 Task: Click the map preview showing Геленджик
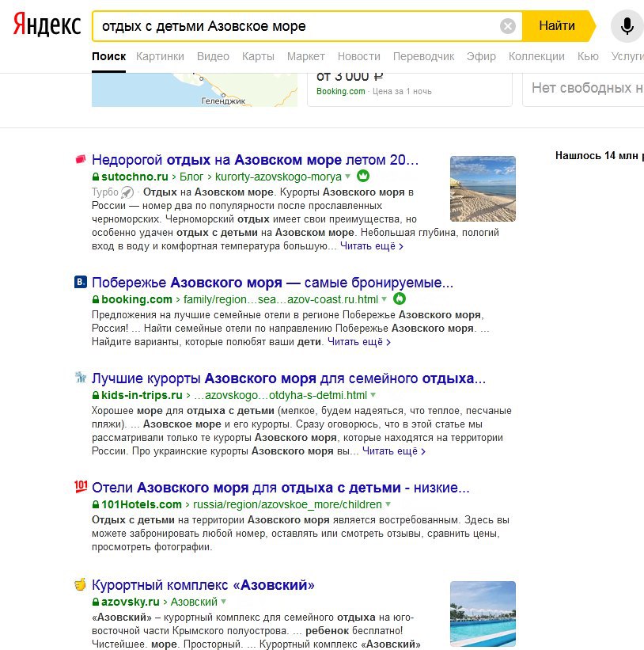coord(195,90)
